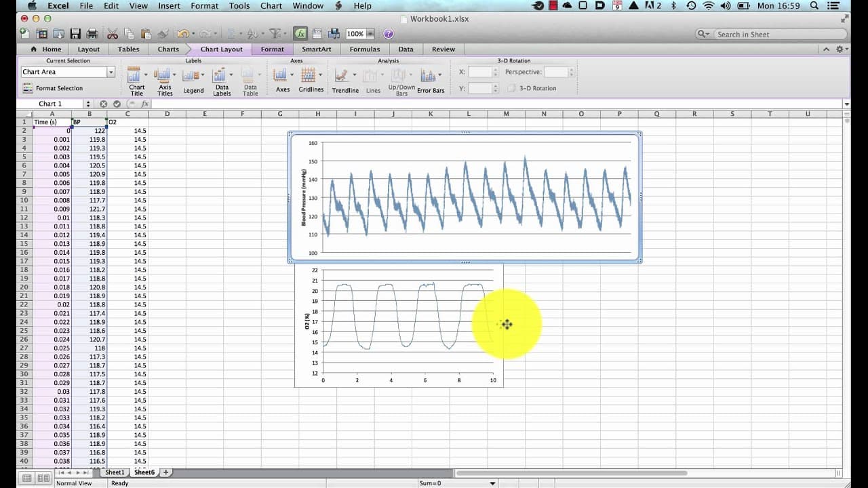Undo the last action
This screenshot has height=488, width=868.
[182, 33]
